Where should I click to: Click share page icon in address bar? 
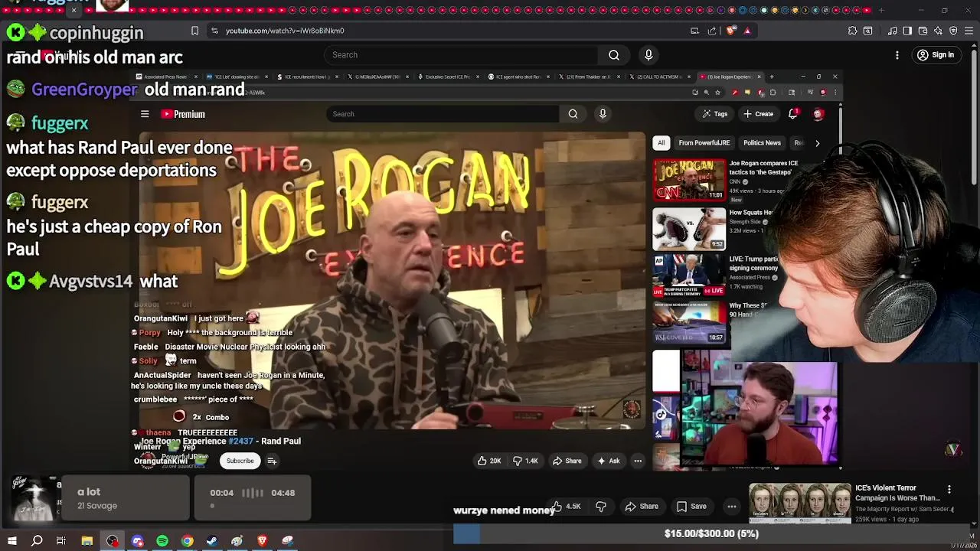coord(712,31)
